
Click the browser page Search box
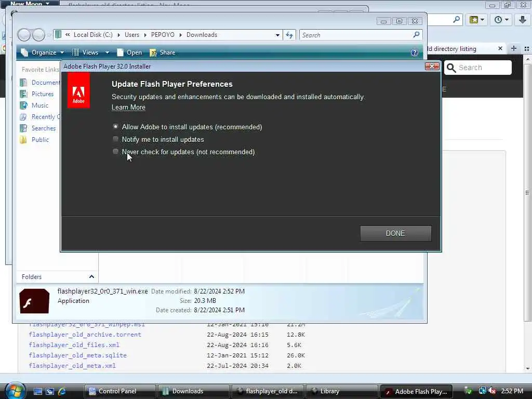click(x=478, y=68)
